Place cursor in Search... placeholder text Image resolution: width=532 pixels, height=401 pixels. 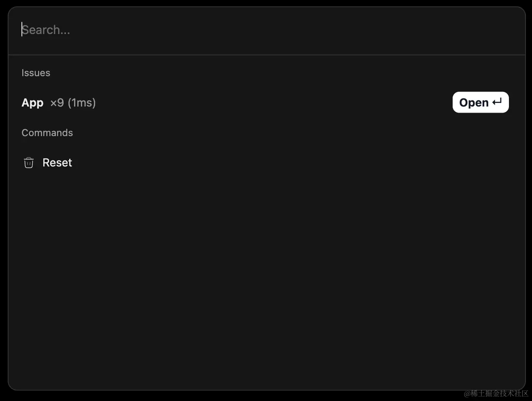tap(46, 30)
